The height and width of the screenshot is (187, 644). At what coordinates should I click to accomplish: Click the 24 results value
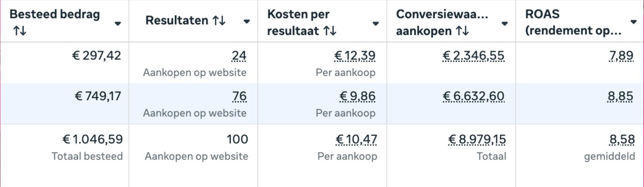(239, 55)
